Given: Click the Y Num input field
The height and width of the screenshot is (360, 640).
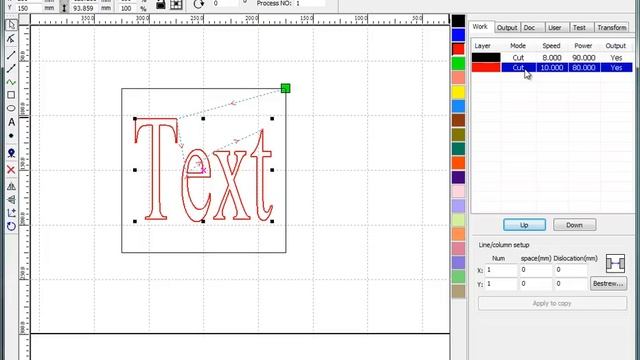Looking at the screenshot, I should pyautogui.click(x=501, y=284).
